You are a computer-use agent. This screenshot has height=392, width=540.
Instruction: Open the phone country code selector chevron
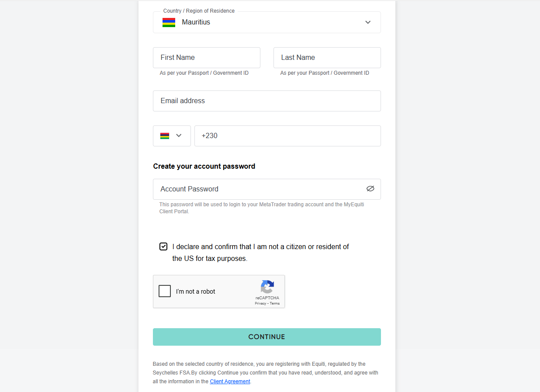point(179,135)
